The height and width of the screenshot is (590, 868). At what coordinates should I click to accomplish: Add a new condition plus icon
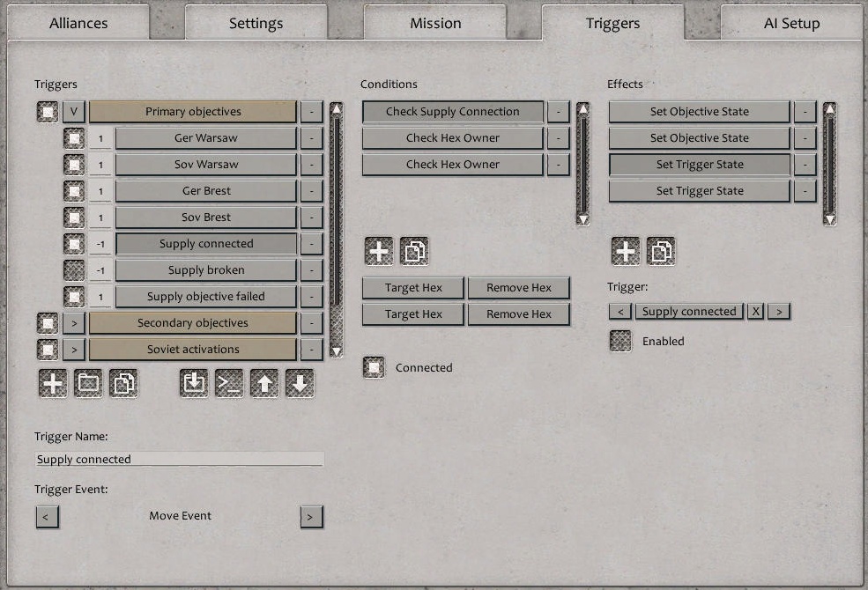point(379,252)
